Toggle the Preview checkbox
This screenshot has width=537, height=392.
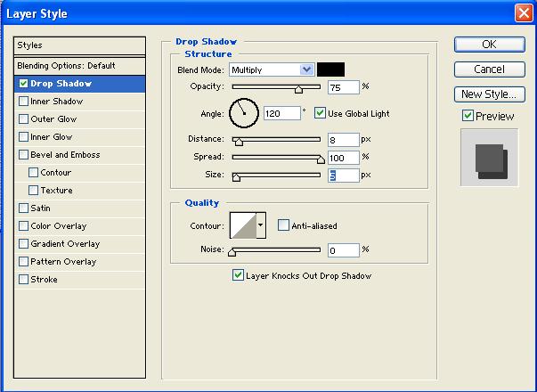[x=468, y=116]
